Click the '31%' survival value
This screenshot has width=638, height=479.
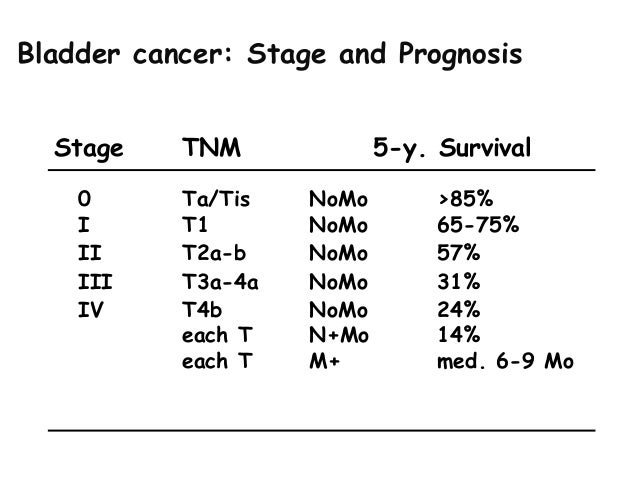click(x=459, y=282)
